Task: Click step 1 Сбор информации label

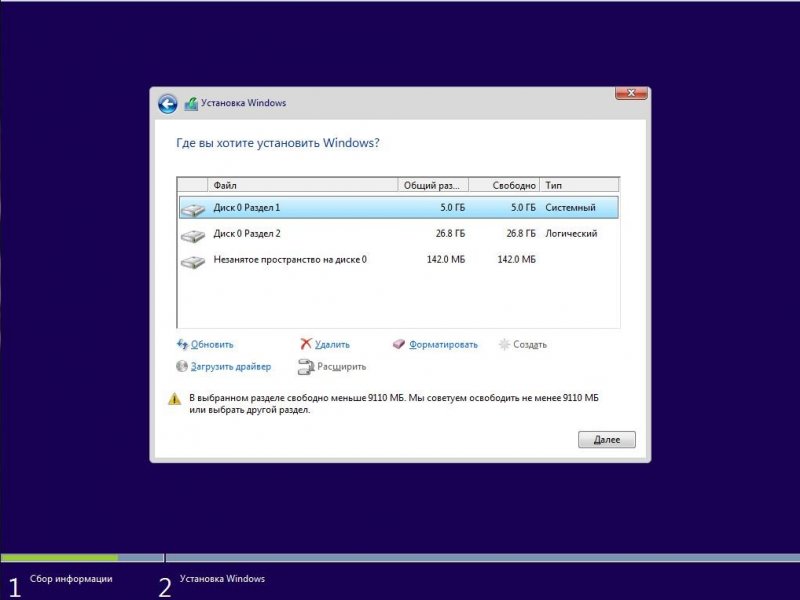Action: pos(71,579)
